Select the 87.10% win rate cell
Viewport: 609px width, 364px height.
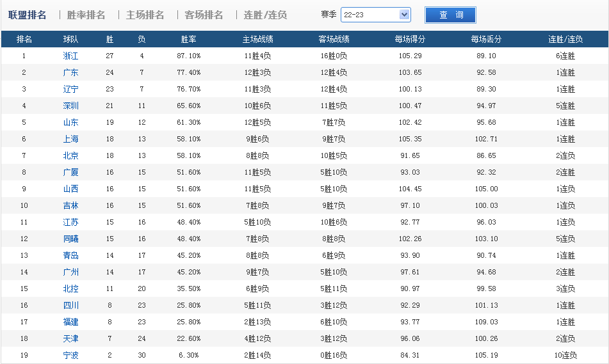click(x=189, y=56)
